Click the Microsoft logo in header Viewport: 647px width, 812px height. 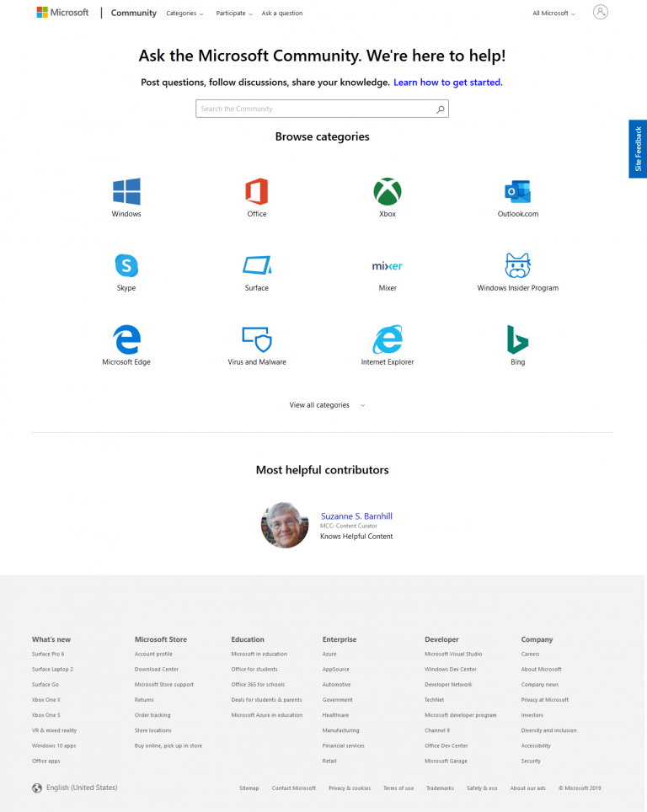point(62,13)
